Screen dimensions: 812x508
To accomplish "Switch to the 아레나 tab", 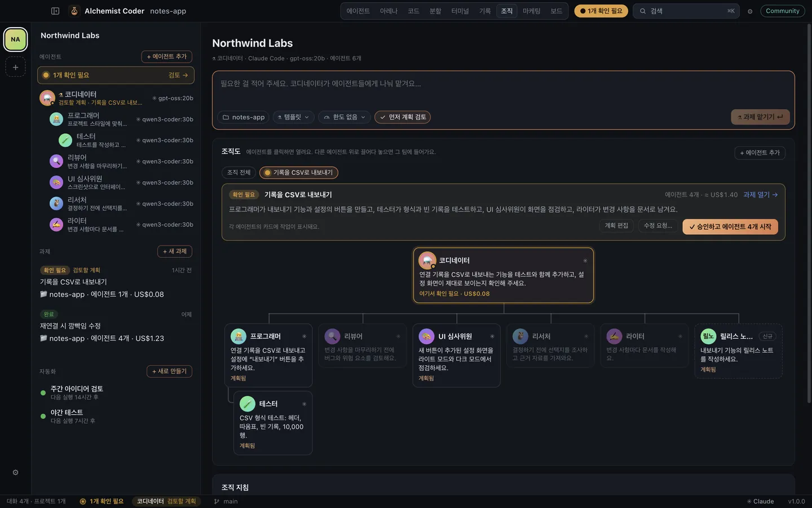I will pyautogui.click(x=389, y=11).
